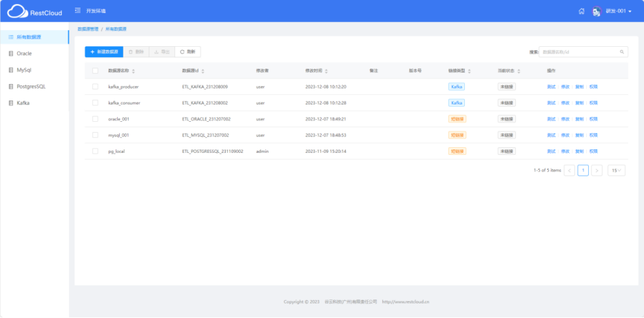Click the RestCloud cloud logo
Image resolution: width=644 pixels, height=318 pixels.
coord(18,11)
